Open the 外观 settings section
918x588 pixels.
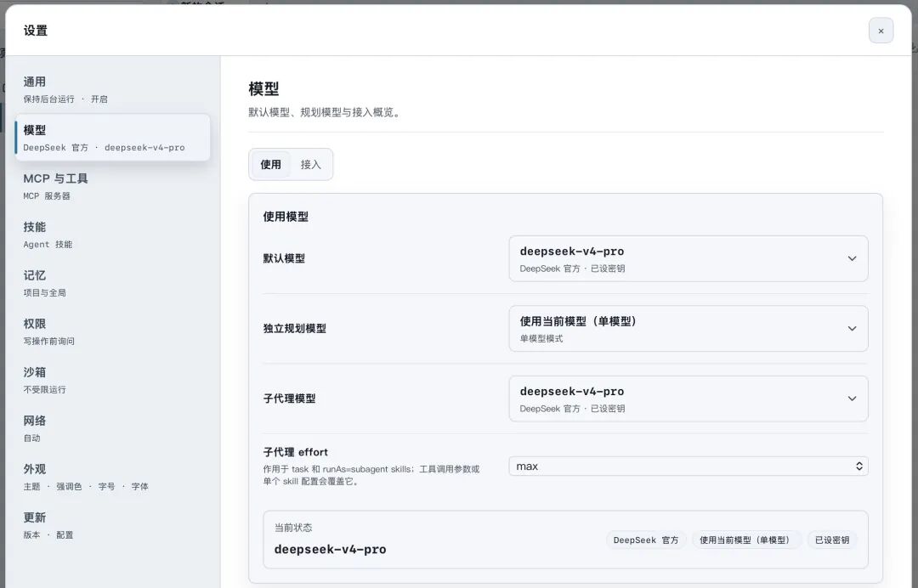pyautogui.click(x=112, y=478)
